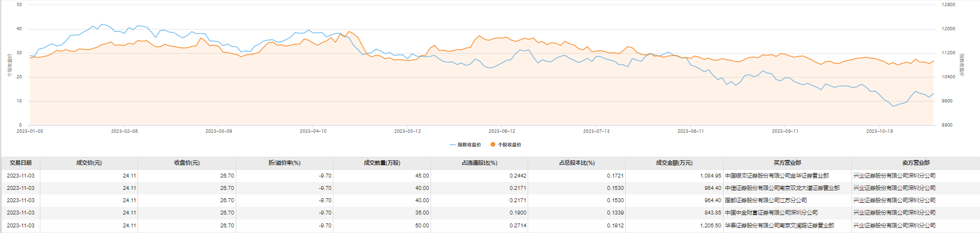Image resolution: width=980 pixels, height=233 pixels.
Task: Click the 成交数量(万股) column header
Action: click(382, 163)
